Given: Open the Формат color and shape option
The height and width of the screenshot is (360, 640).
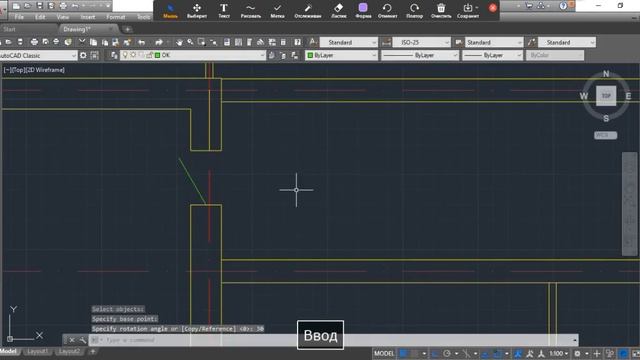Looking at the screenshot, I should (x=363, y=11).
